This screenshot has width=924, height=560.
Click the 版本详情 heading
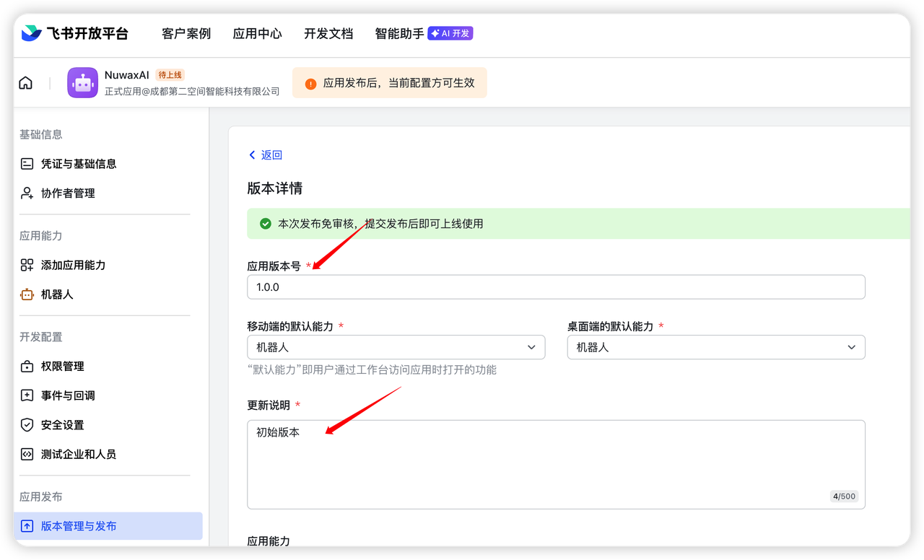click(275, 189)
